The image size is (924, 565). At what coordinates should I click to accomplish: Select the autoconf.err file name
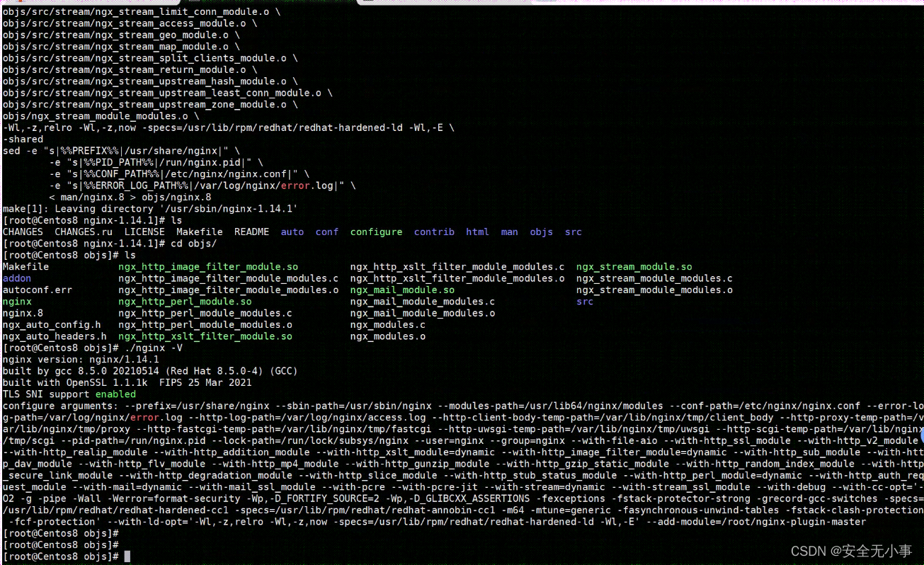(38, 290)
